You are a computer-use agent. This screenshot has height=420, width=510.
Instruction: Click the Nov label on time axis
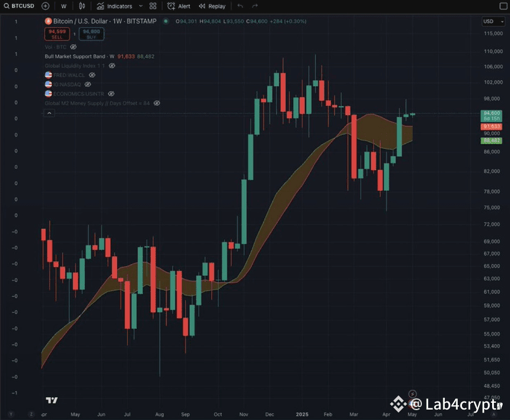[244, 414]
